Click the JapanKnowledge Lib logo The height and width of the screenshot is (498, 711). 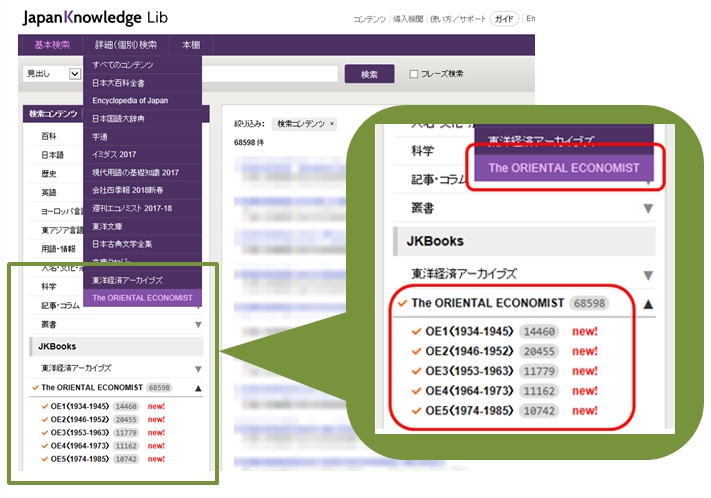pyautogui.click(x=95, y=18)
